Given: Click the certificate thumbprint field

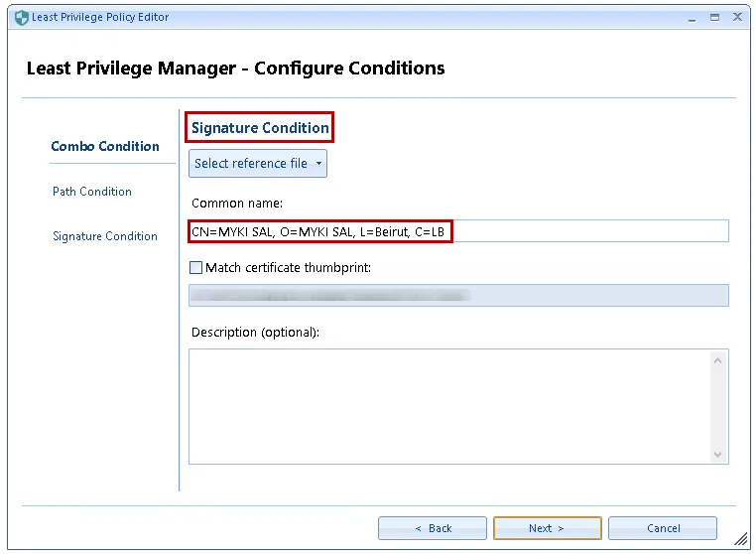Looking at the screenshot, I should tap(458, 295).
